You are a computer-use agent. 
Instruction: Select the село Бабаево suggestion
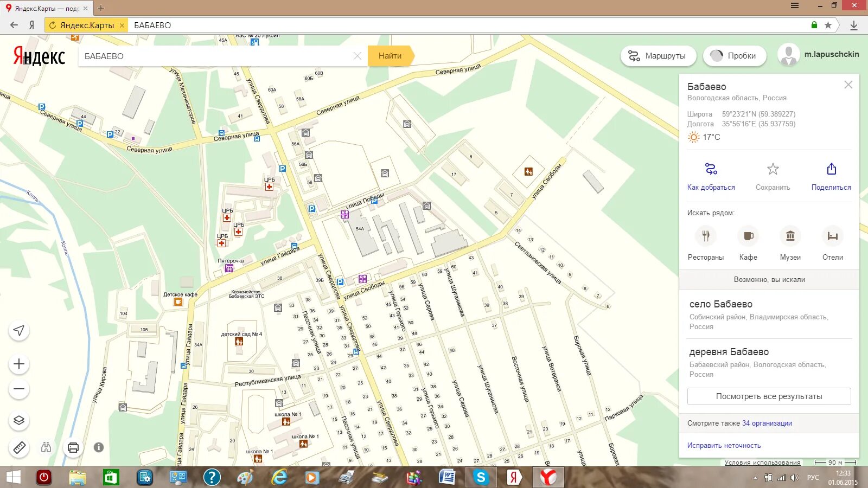coord(769,314)
